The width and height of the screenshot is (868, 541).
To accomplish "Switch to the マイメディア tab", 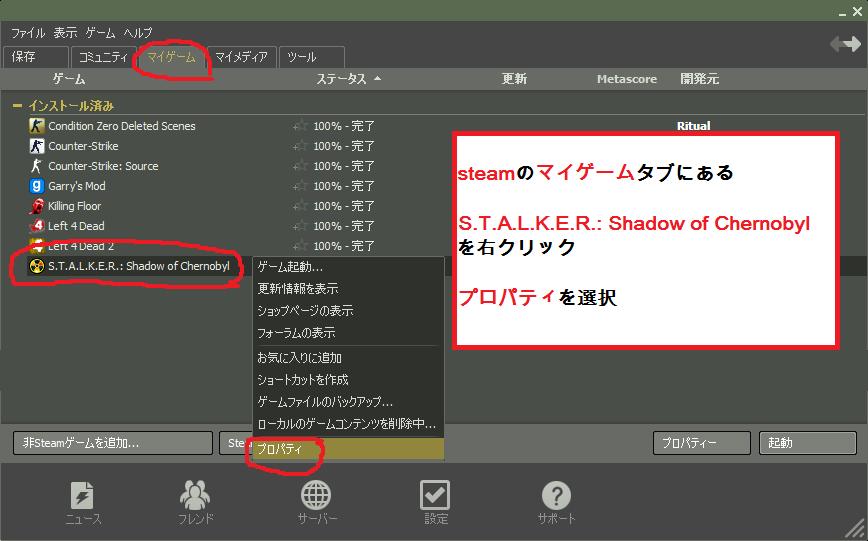I will [241, 57].
